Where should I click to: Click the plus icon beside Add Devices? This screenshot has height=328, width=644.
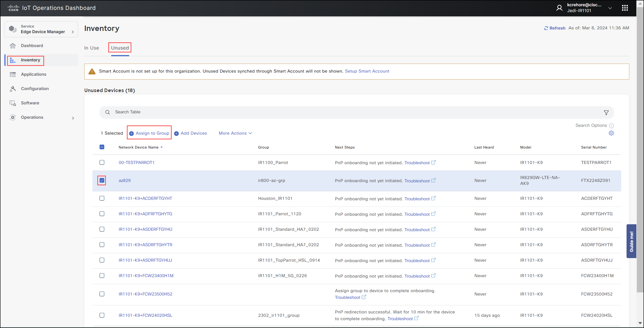(176, 134)
